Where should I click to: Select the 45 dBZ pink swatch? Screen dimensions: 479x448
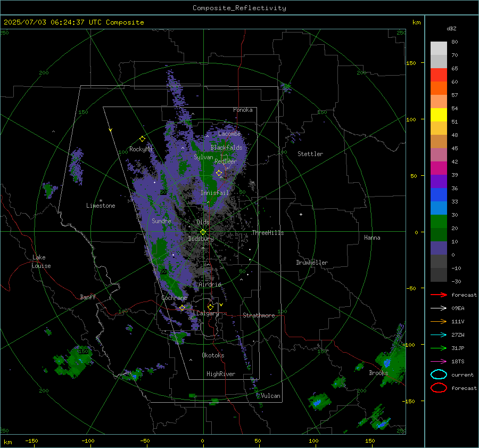click(x=439, y=154)
